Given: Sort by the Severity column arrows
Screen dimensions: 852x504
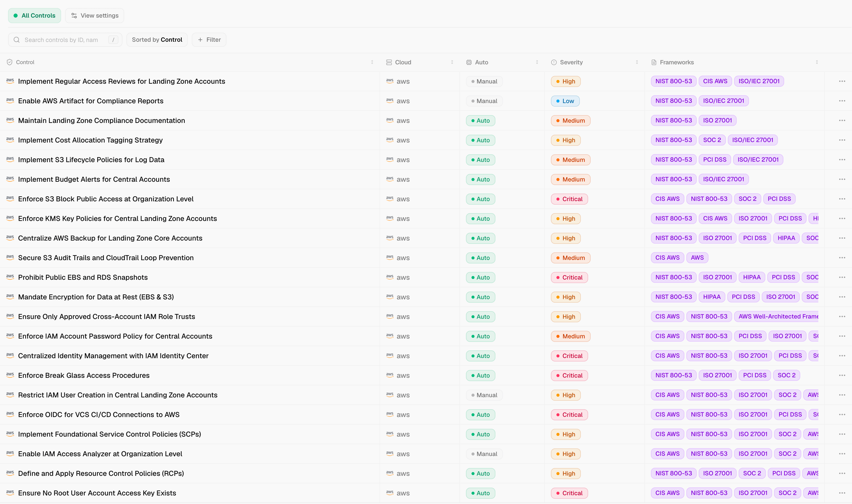Looking at the screenshot, I should point(637,62).
